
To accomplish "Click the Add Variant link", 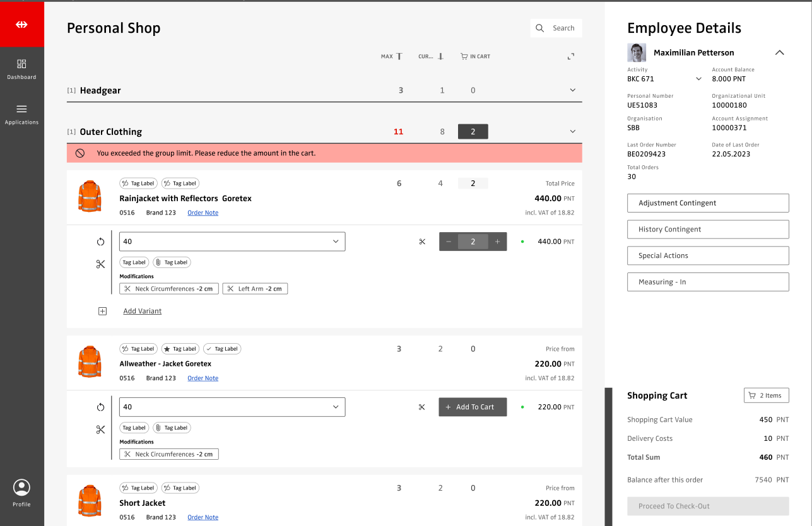I will 142,311.
